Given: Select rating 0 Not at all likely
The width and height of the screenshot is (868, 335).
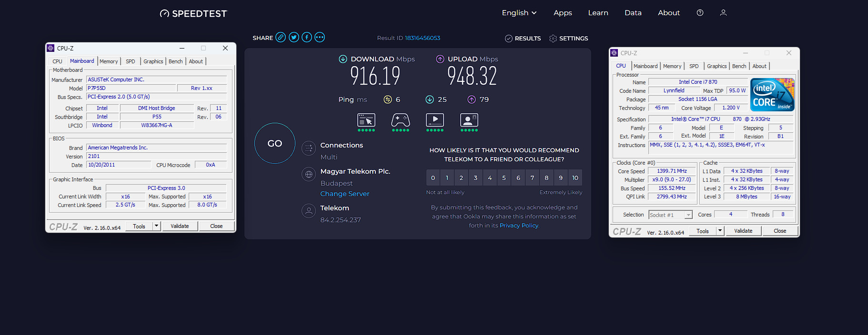Looking at the screenshot, I should point(433,178).
